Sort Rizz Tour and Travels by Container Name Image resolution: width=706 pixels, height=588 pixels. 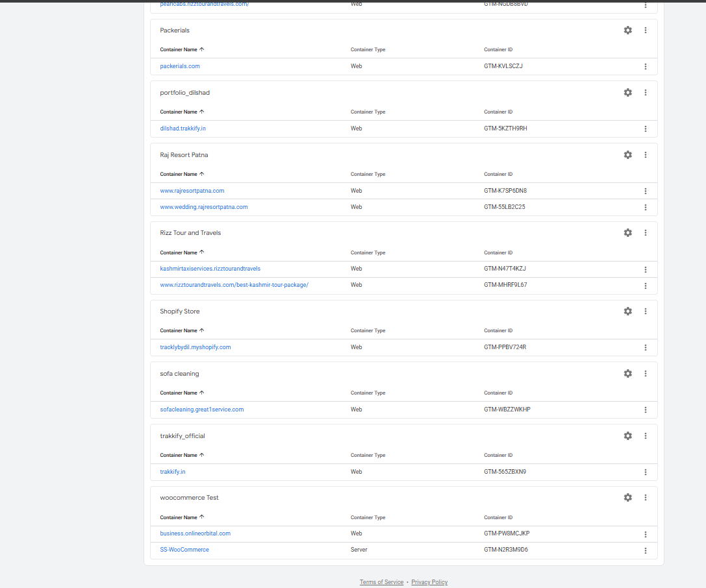pyautogui.click(x=182, y=252)
